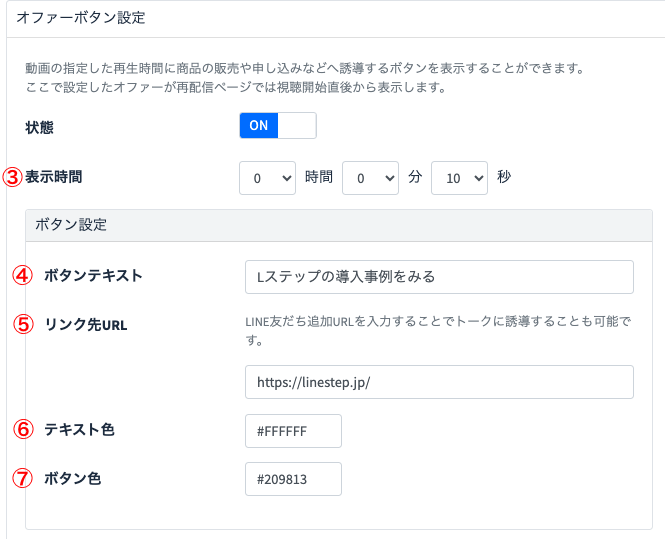665x539 pixels.
Task: Open the 秒 seconds dropdown showing 10
Action: tap(459, 178)
